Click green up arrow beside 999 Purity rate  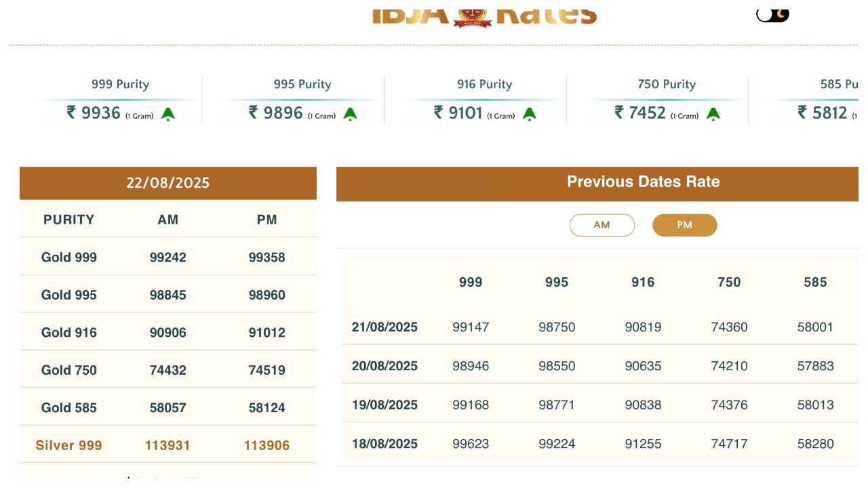pos(168,114)
